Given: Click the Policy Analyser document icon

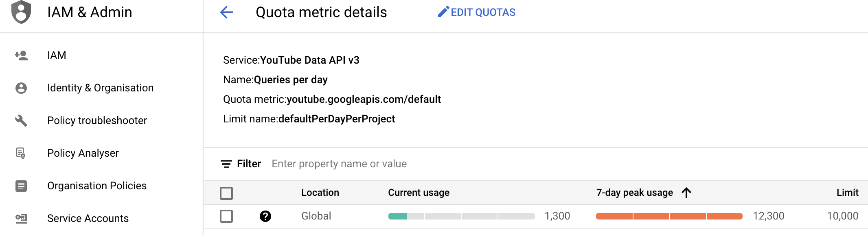Looking at the screenshot, I should [x=21, y=153].
